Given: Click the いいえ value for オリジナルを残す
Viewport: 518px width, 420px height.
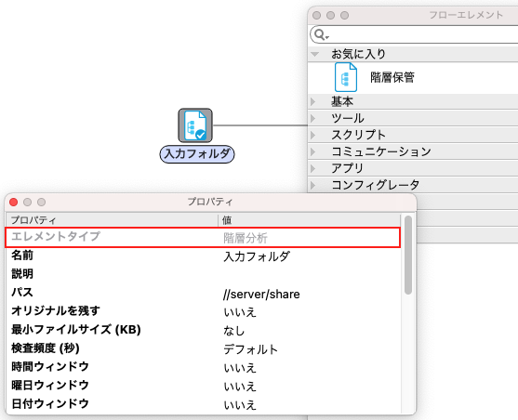Looking at the screenshot, I should tap(240, 312).
